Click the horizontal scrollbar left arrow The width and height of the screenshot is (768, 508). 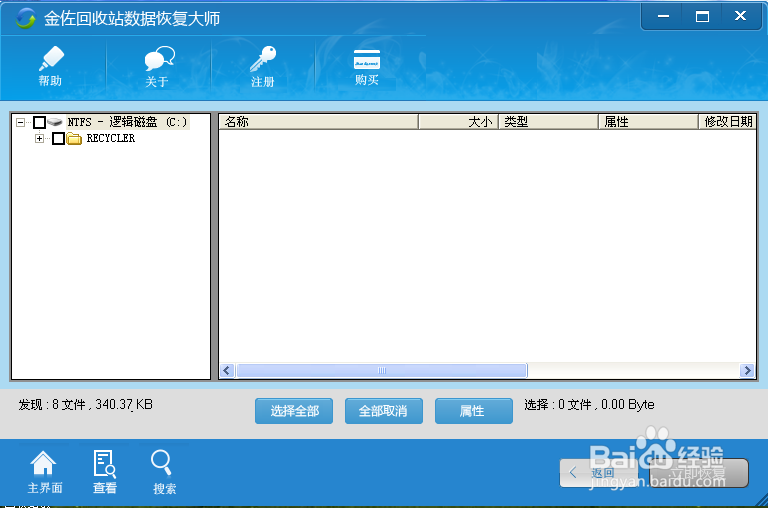227,371
